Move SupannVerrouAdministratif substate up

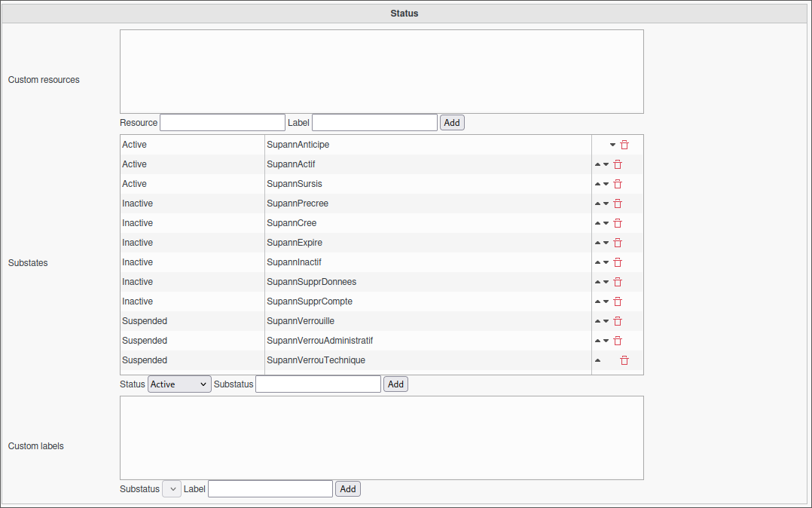tap(597, 341)
